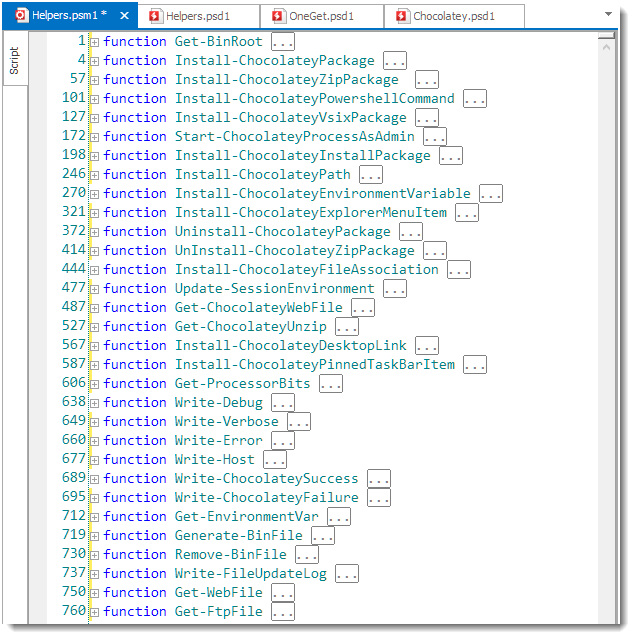Click the ellipsis box after Write-Host
This screenshot has width=635, height=639.
275,460
